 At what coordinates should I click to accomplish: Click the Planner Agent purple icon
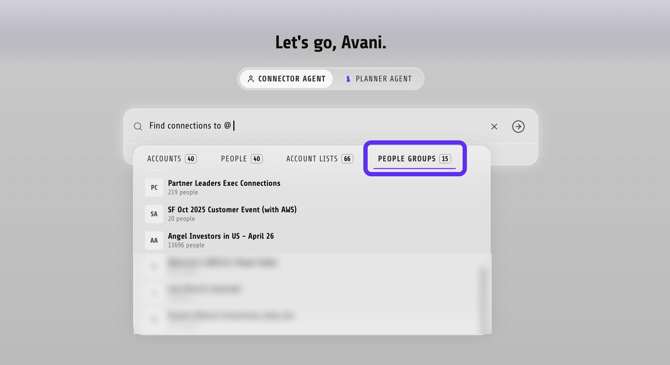click(x=348, y=79)
